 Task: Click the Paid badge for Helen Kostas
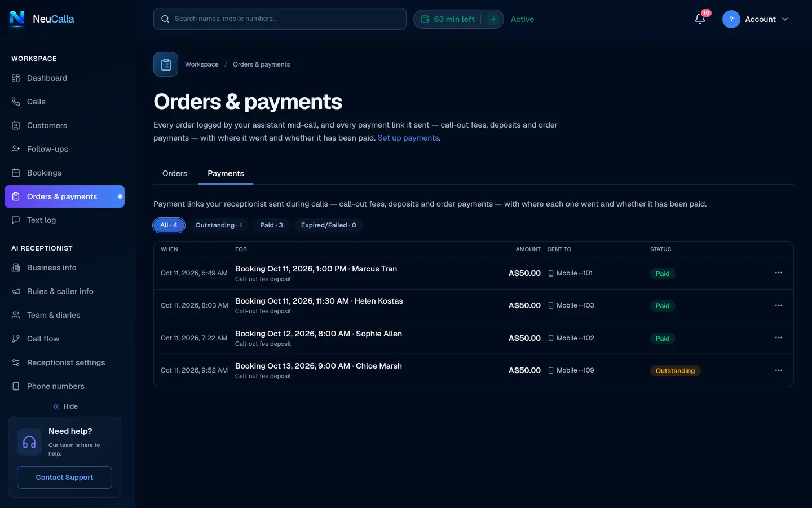(663, 306)
